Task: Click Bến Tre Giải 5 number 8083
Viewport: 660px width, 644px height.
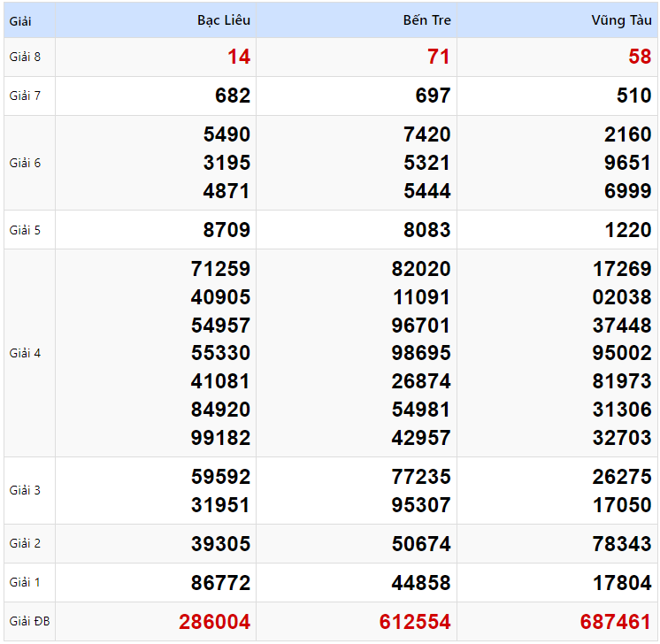Action: (426, 230)
